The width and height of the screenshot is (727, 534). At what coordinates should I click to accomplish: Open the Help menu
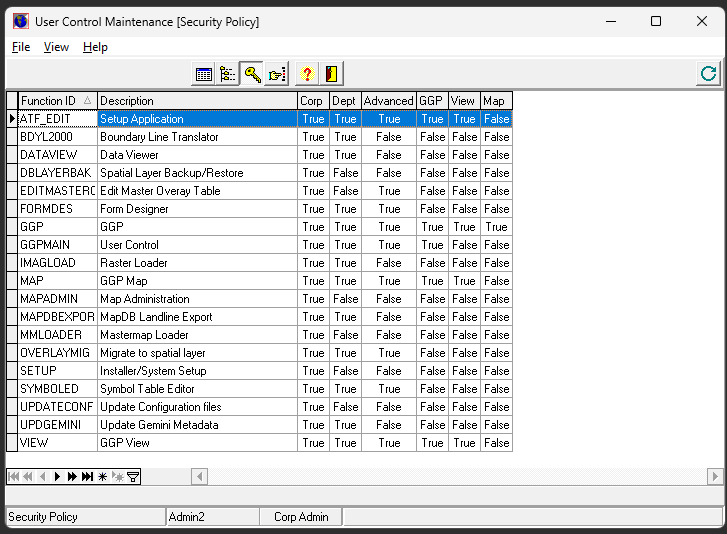pyautogui.click(x=95, y=47)
